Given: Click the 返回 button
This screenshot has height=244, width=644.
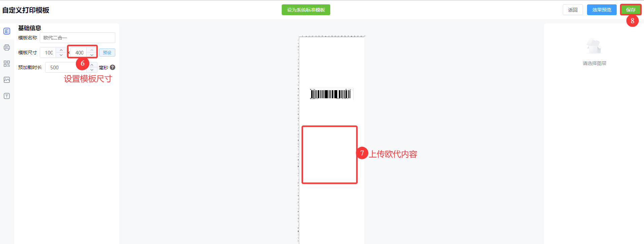Looking at the screenshot, I should click(573, 10).
